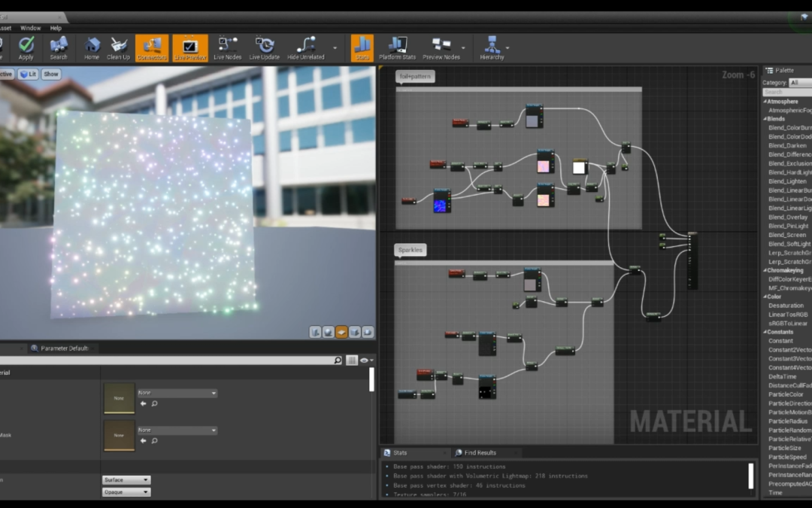Click the details panel vertical scrollbar
The image size is (812, 508).
pyautogui.click(x=371, y=379)
